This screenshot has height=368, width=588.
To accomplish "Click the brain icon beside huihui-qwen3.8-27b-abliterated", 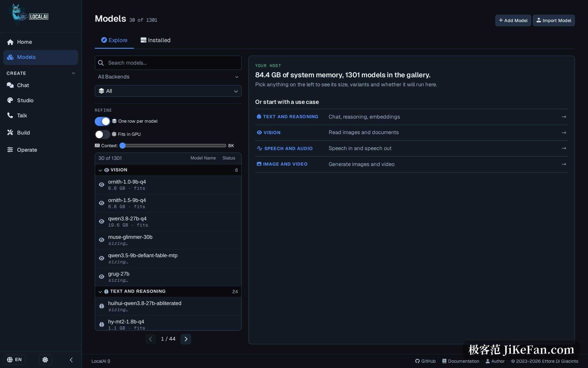I will 102,306.
